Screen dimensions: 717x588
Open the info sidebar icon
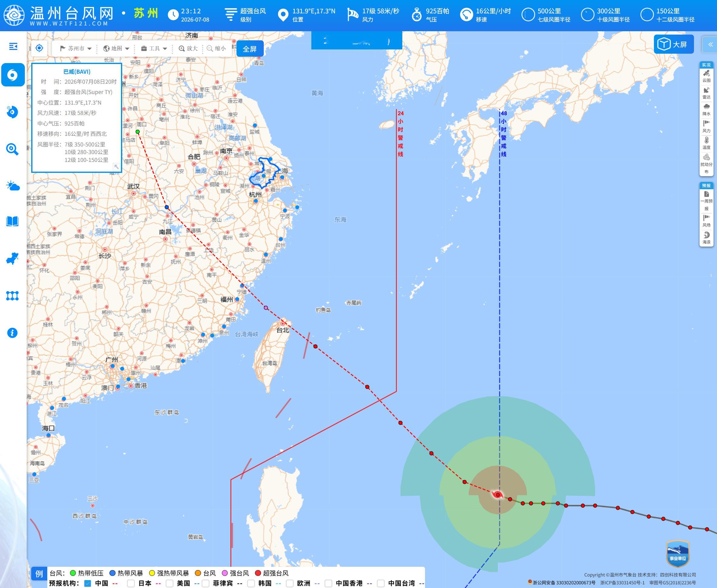[x=12, y=333]
